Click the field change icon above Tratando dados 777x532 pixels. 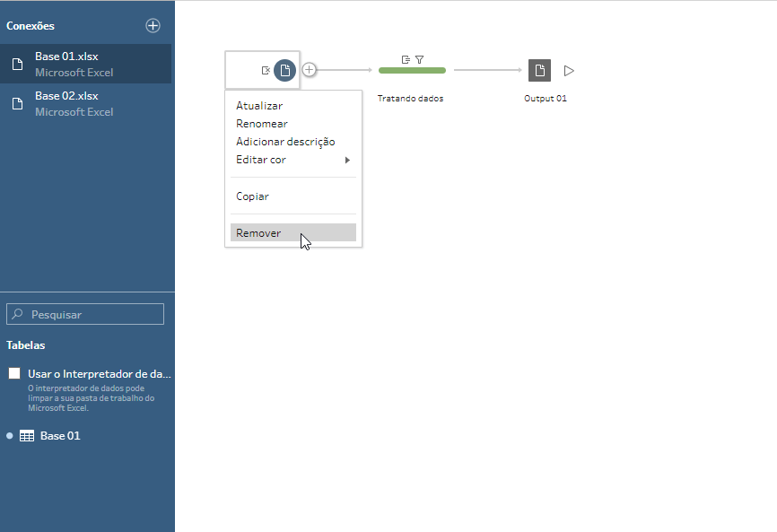click(406, 59)
